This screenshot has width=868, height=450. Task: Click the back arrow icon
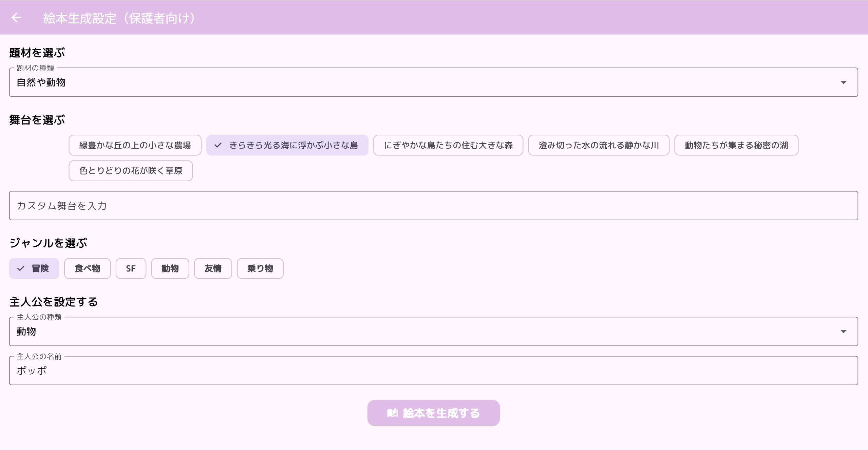coord(16,18)
